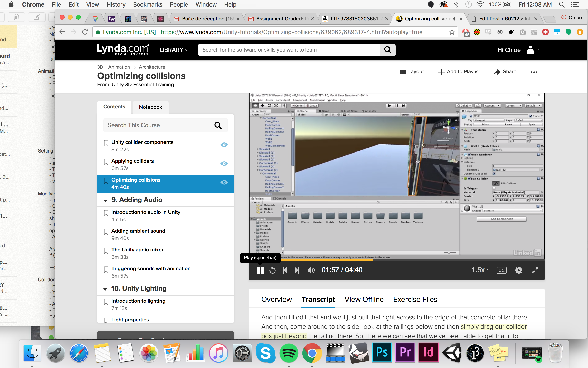Viewport: 588px width, 368px height.
Task: Switch to Edit Post 60212s tab
Action: pos(504,19)
